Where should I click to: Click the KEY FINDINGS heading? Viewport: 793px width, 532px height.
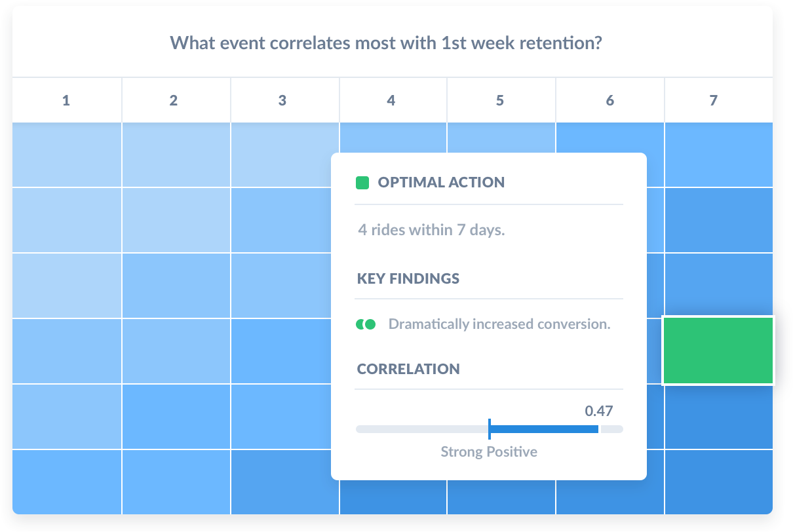(x=408, y=278)
